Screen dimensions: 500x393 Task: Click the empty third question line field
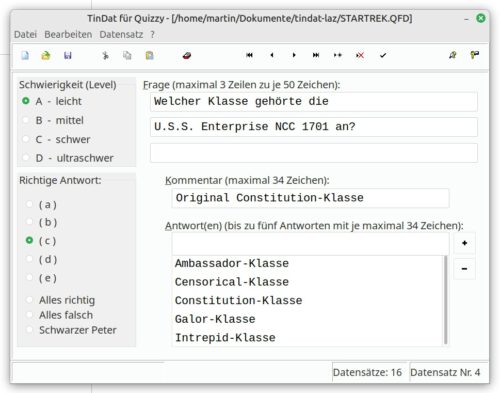tap(314, 153)
